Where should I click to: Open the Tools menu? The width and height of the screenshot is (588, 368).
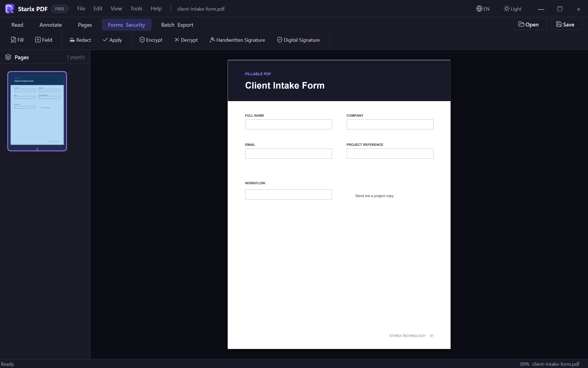(136, 8)
